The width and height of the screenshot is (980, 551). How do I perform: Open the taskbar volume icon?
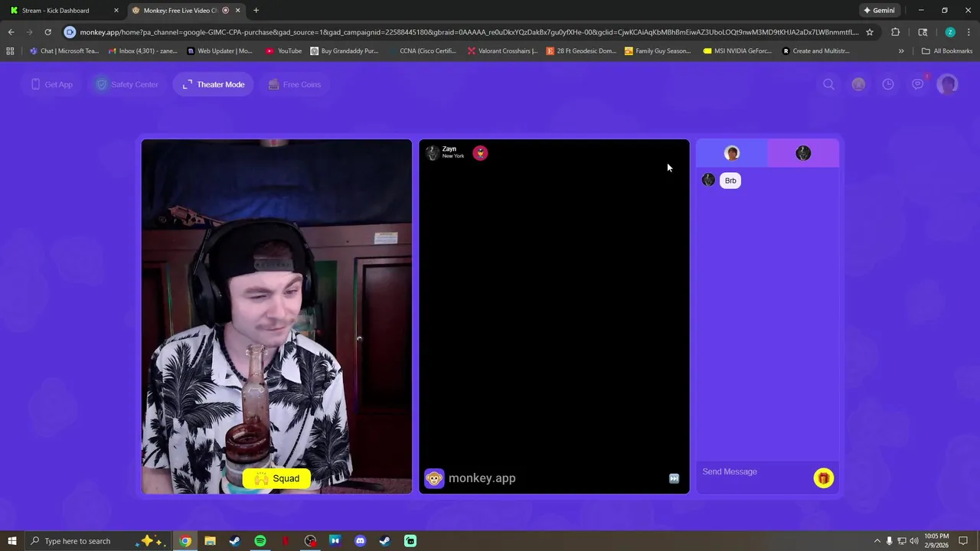point(914,541)
